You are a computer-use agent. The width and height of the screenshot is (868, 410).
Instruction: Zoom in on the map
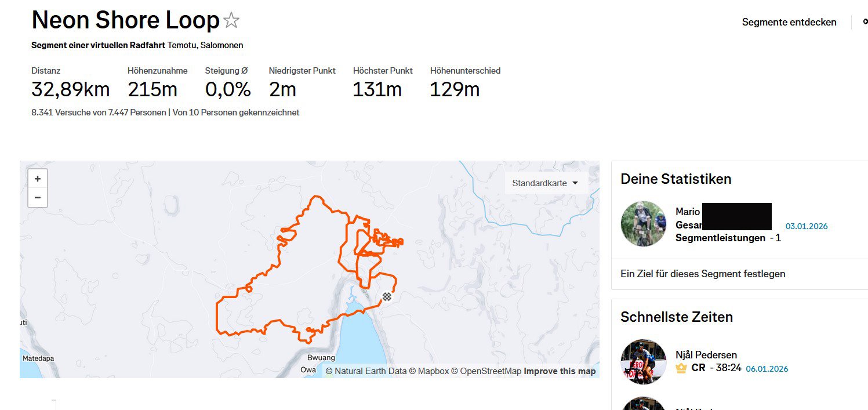(x=38, y=179)
